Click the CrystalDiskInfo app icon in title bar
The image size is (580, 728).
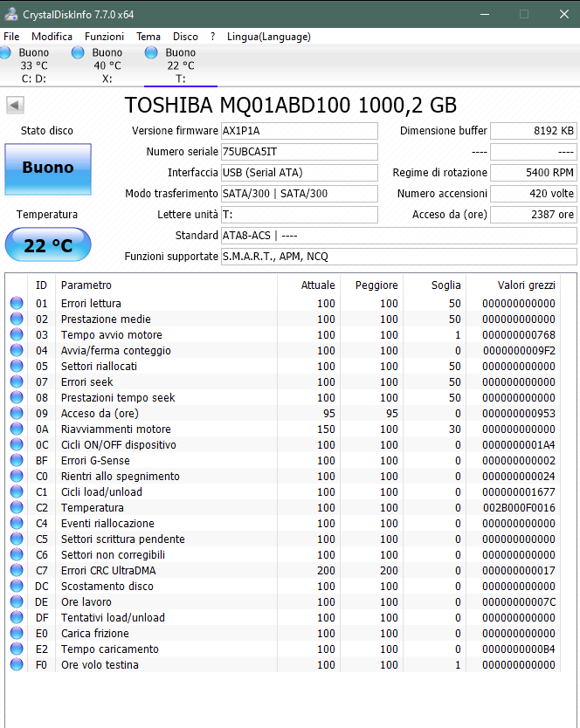click(x=10, y=14)
